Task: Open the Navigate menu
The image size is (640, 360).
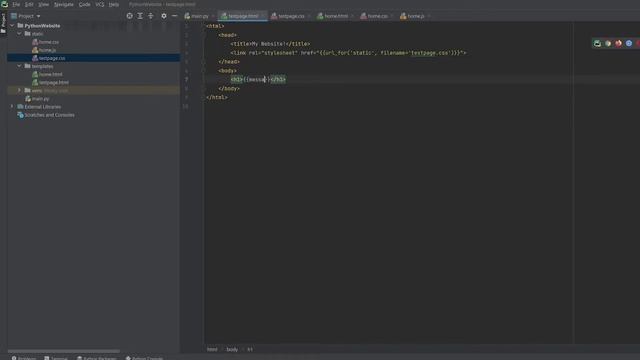Action: tap(64, 4)
